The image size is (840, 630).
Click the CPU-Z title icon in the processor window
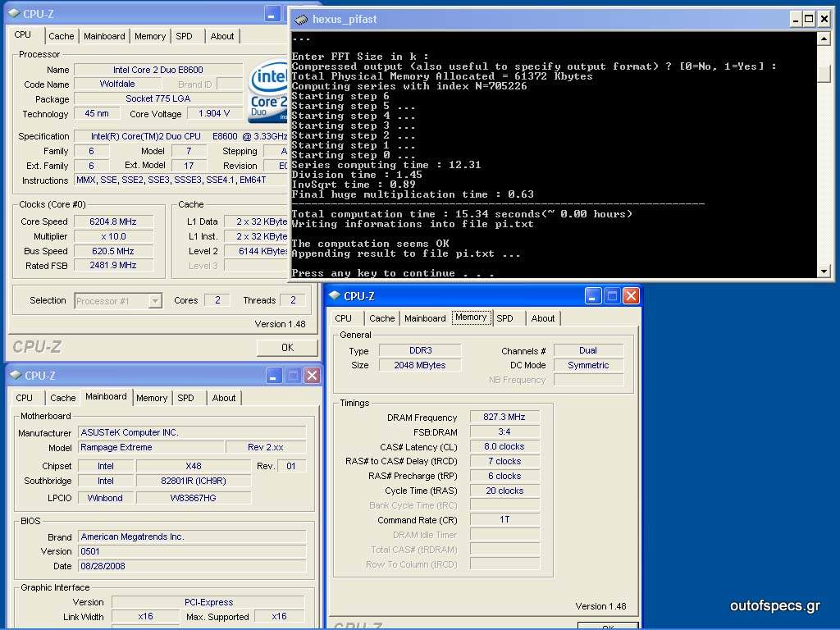click(15, 13)
